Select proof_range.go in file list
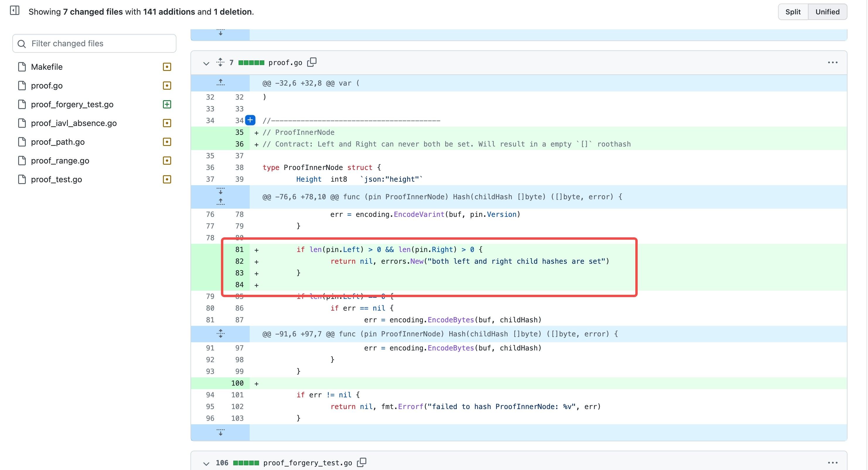Viewport: 868px width, 470px height. coord(60,161)
